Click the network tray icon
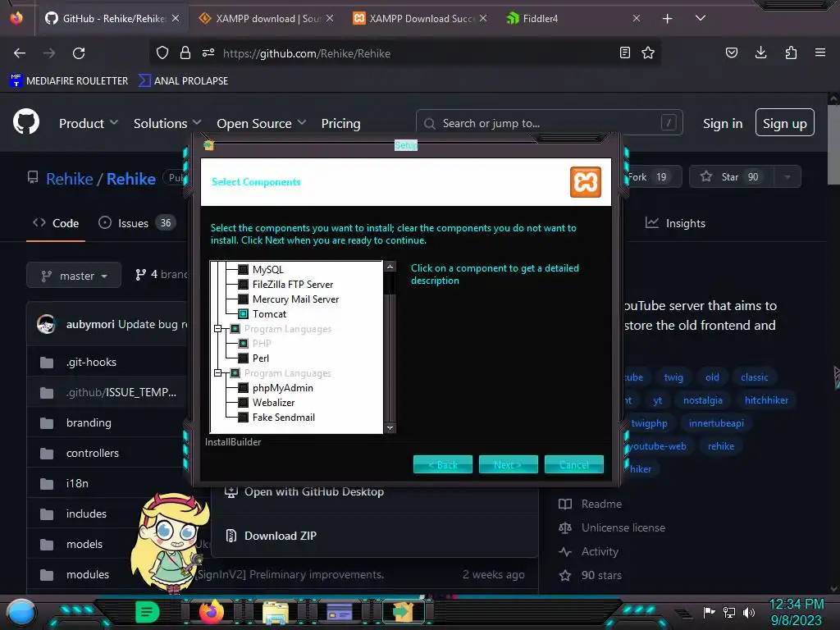The height and width of the screenshot is (630, 840). (729, 612)
